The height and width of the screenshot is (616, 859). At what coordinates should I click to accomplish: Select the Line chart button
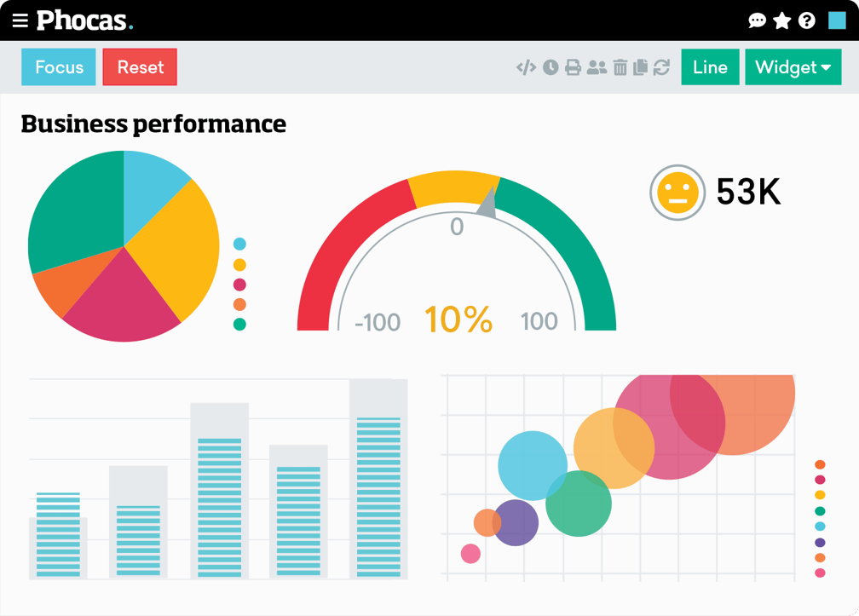point(710,66)
